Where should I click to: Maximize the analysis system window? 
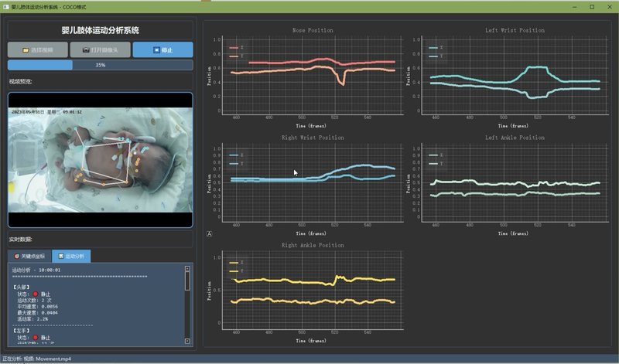click(x=592, y=6)
